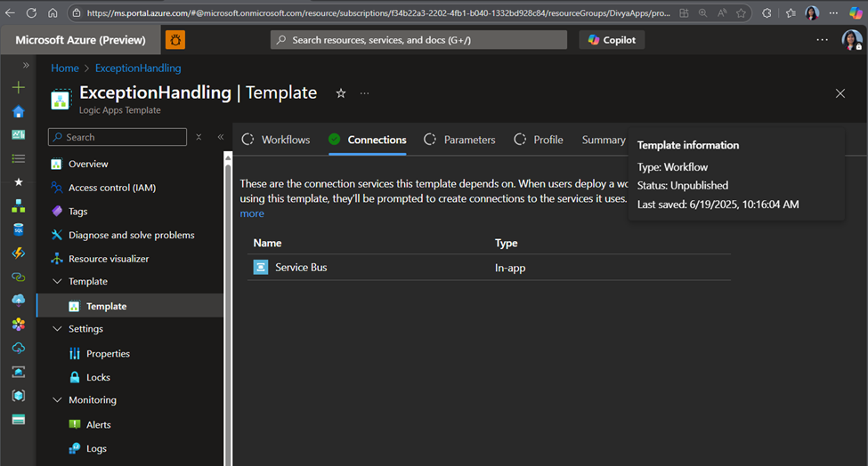This screenshot has height=466, width=868.
Task: Switch to the Workflows tab
Action: 276,140
